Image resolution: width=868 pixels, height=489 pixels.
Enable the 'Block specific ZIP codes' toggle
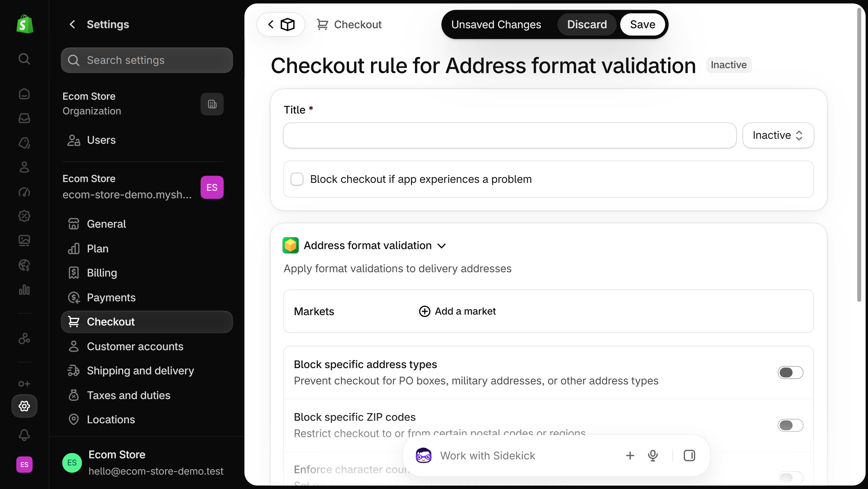pos(790,425)
